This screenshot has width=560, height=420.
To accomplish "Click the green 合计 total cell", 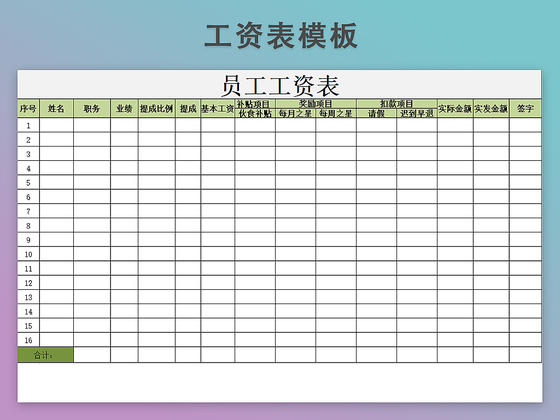I will click(x=45, y=355).
